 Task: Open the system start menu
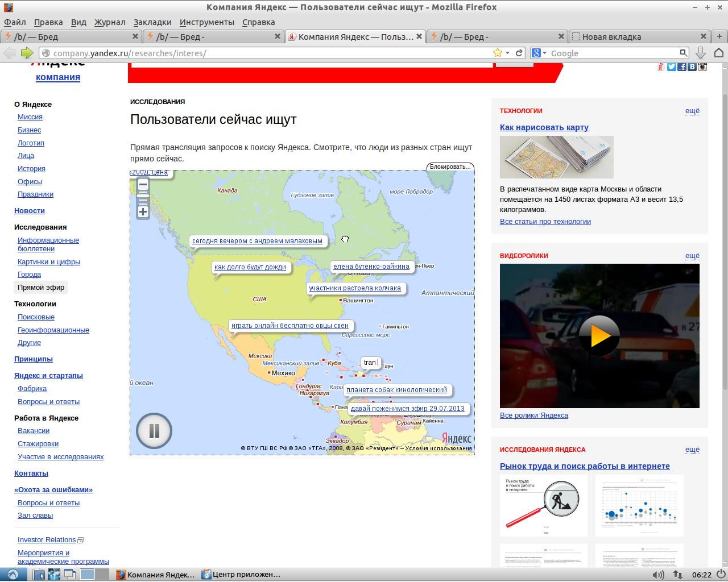coord(12,575)
